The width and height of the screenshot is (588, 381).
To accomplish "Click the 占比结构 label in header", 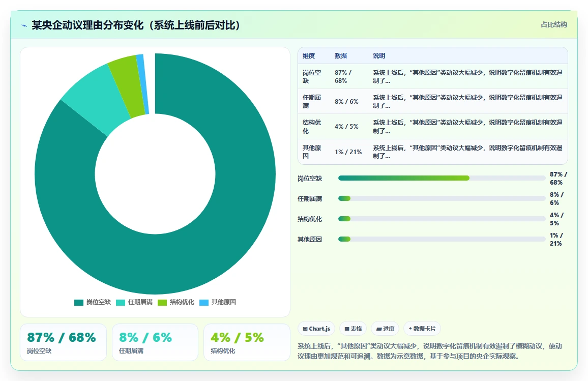I will pyautogui.click(x=553, y=25).
